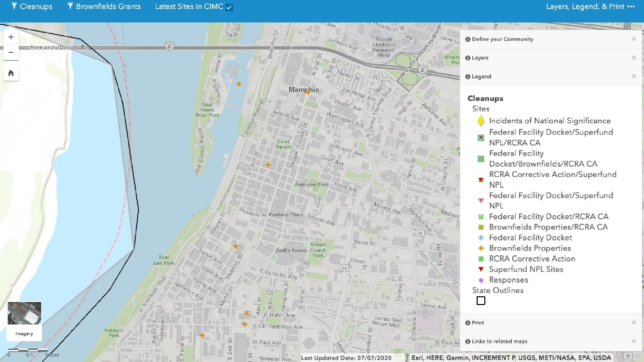
Task: Click the info icon beside Layers
Action: pyautogui.click(x=468, y=58)
